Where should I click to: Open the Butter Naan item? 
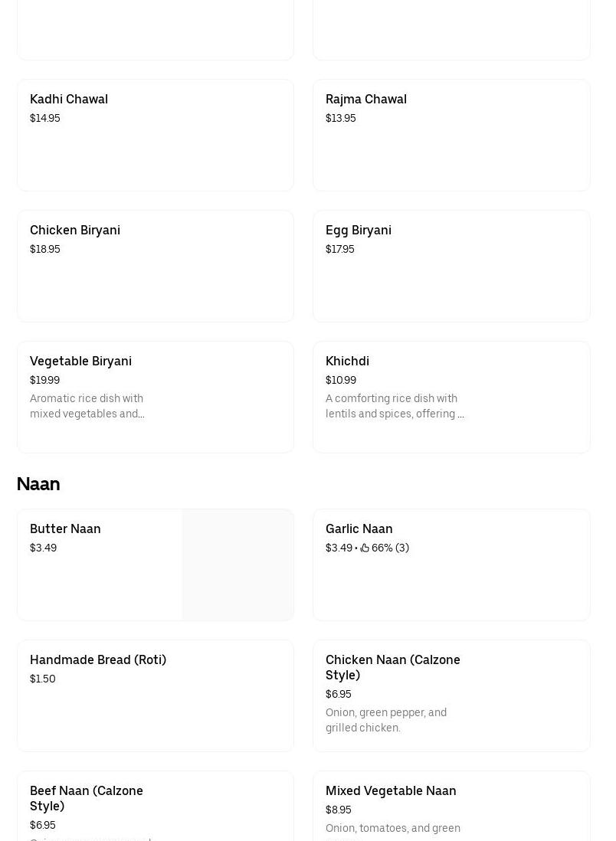pos(100,564)
